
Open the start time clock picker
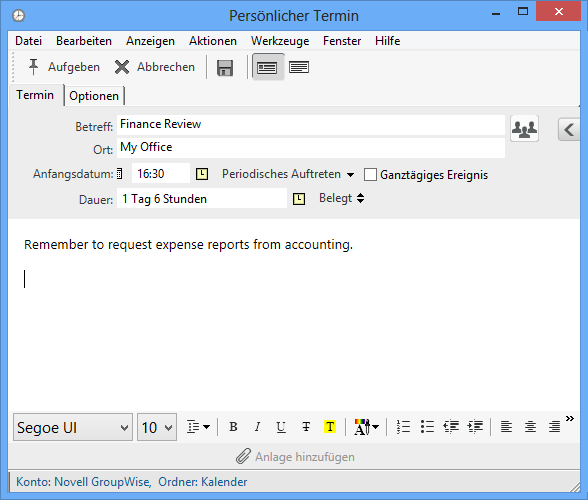coord(202,174)
